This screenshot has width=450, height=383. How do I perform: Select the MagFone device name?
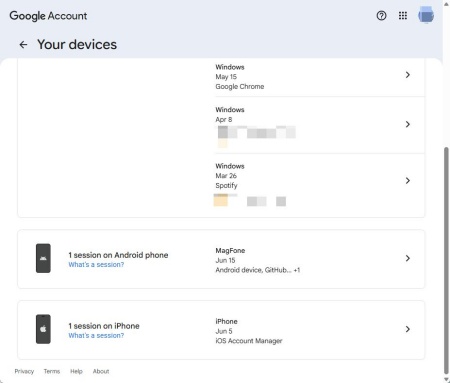(230, 250)
